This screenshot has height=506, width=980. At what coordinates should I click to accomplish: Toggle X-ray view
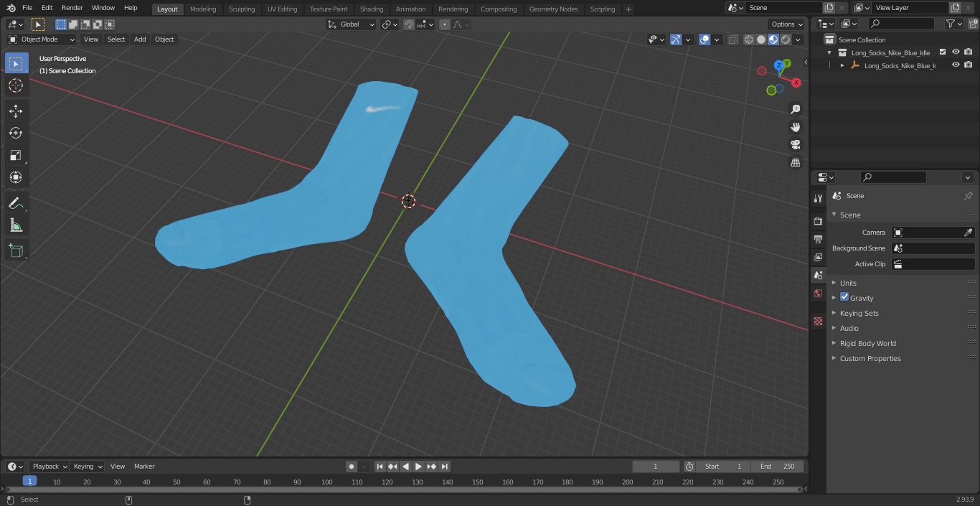732,39
